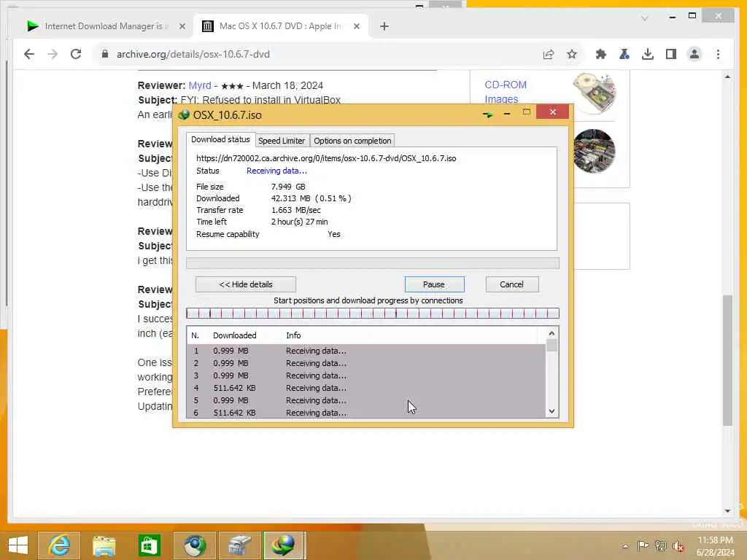Click the IDM globe icon in dialog title
Image resolution: width=747 pixels, height=560 pixels.
(184, 114)
